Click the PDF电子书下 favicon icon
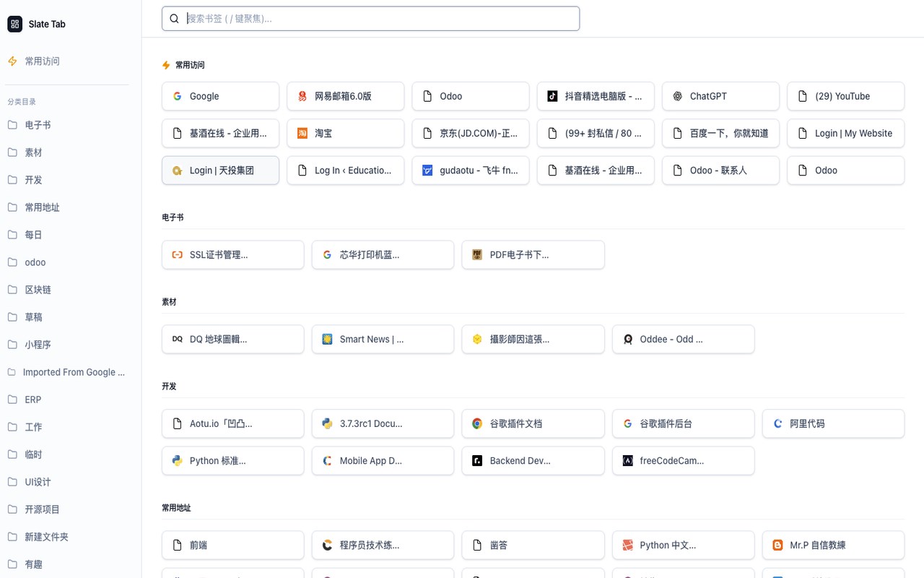The image size is (924, 578). tap(477, 255)
